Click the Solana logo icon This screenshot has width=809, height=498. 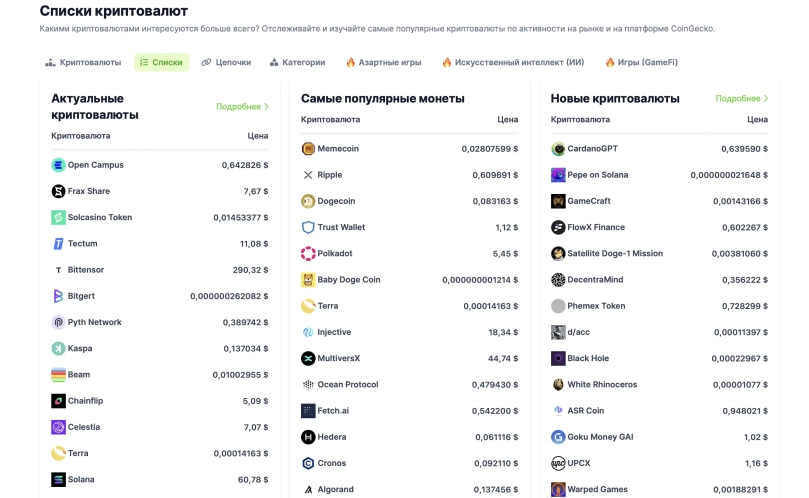(58, 479)
